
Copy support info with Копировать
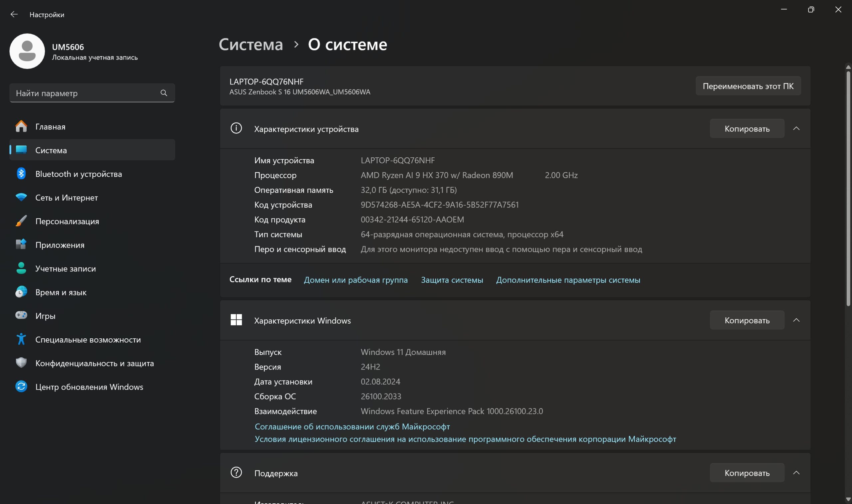point(747,473)
